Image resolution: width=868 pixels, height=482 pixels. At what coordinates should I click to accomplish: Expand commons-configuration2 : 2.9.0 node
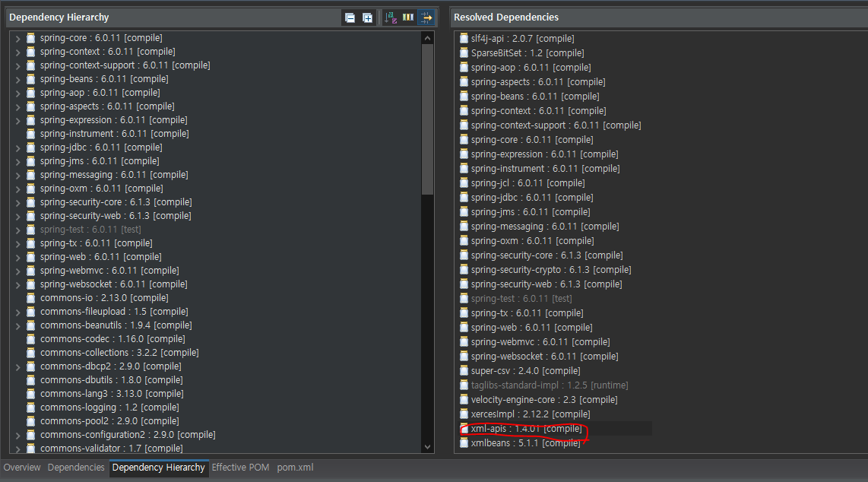(x=17, y=436)
